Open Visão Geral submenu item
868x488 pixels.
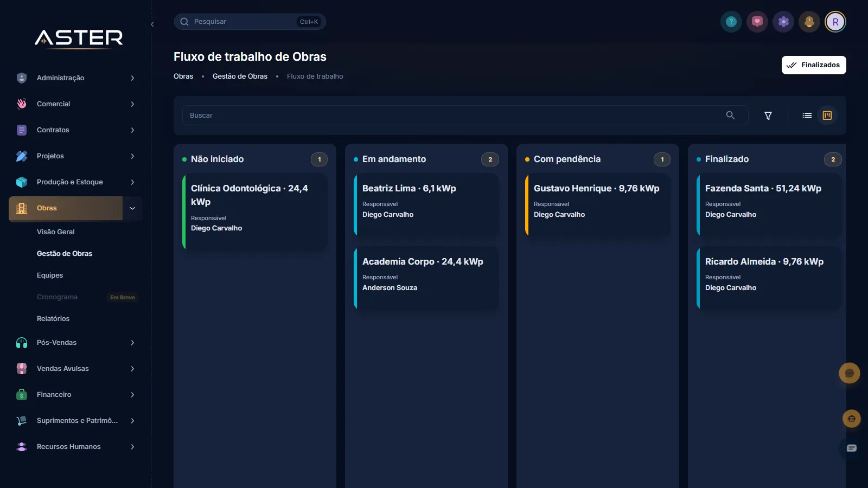(x=56, y=232)
